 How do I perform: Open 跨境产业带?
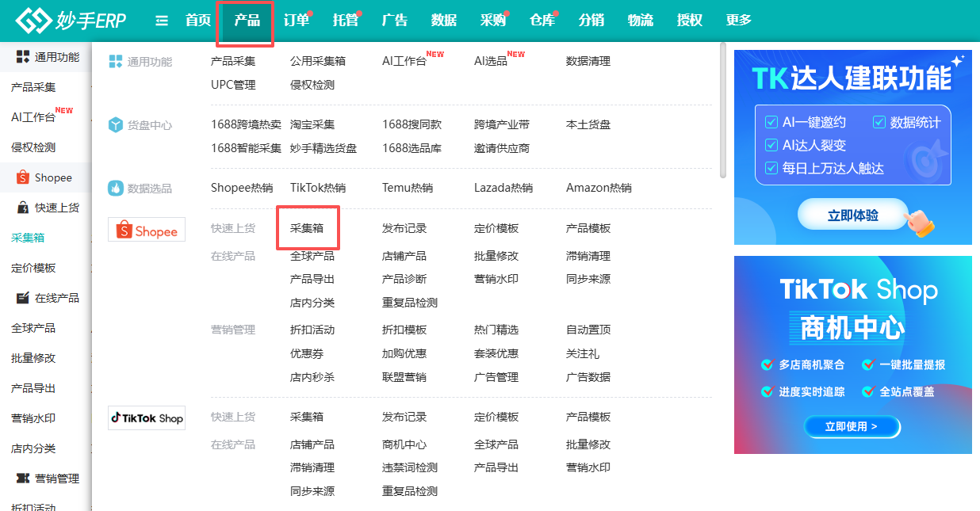tap(502, 124)
